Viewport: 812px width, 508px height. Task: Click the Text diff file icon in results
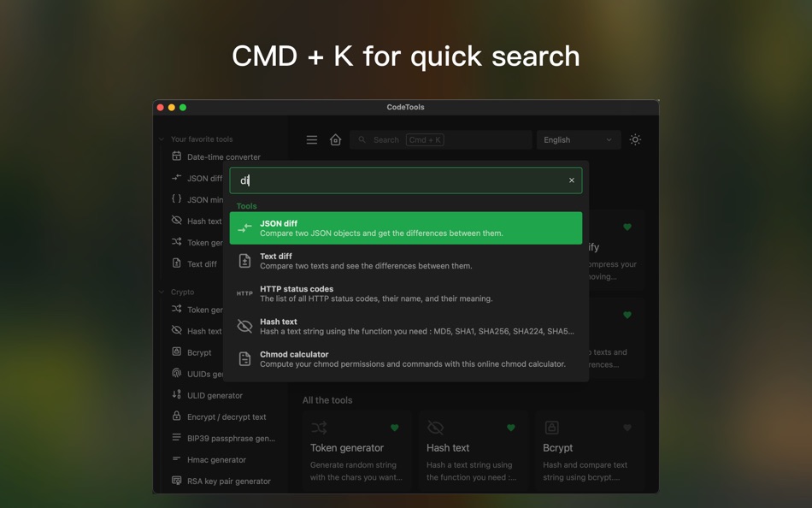[244, 261]
